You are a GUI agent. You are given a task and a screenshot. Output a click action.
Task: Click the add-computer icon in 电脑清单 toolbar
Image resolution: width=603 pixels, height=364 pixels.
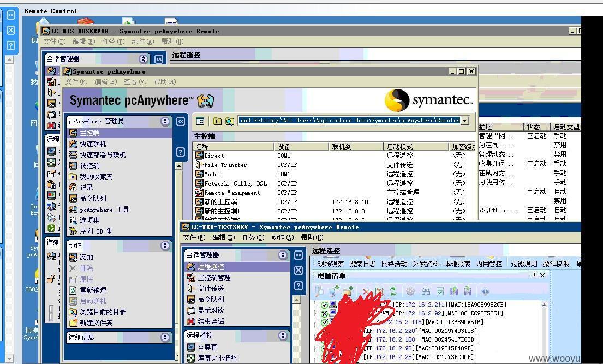(333, 291)
